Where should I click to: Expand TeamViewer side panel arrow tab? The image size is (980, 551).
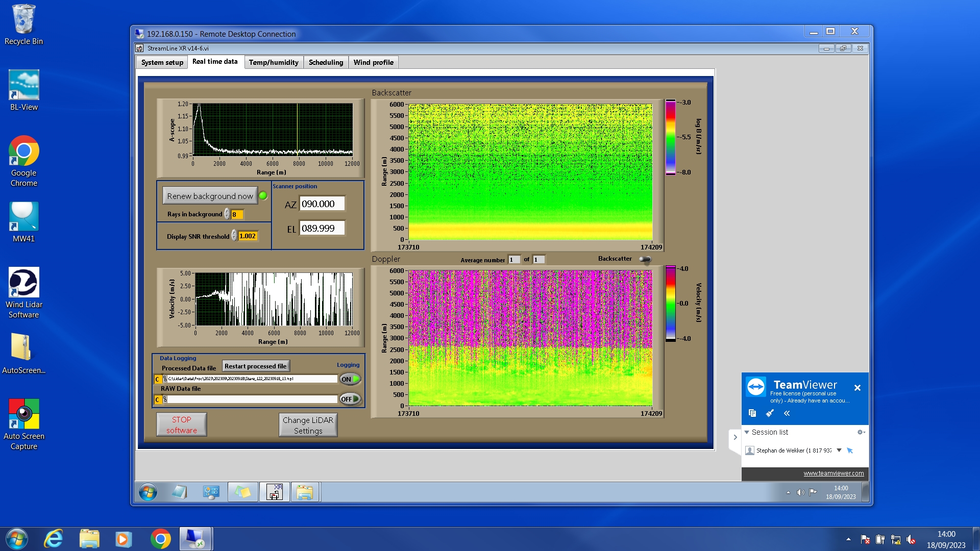tap(735, 437)
